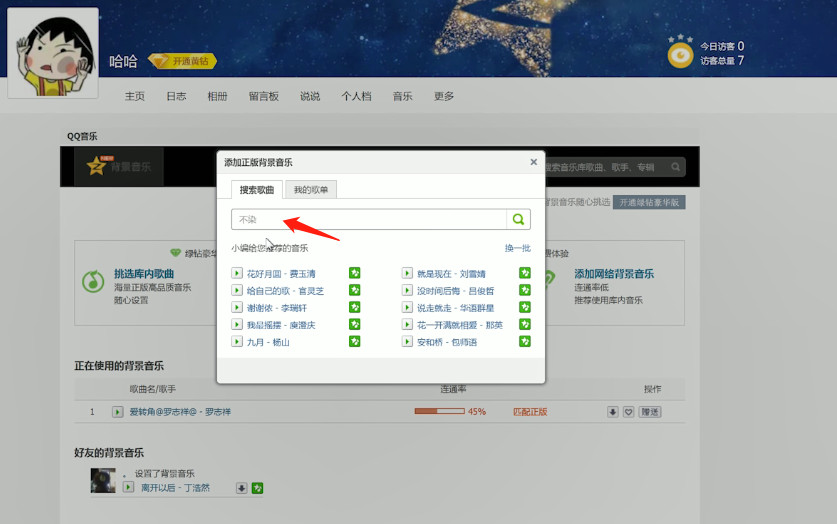
Task: Add 花好月圆 as background music
Action: click(354, 273)
